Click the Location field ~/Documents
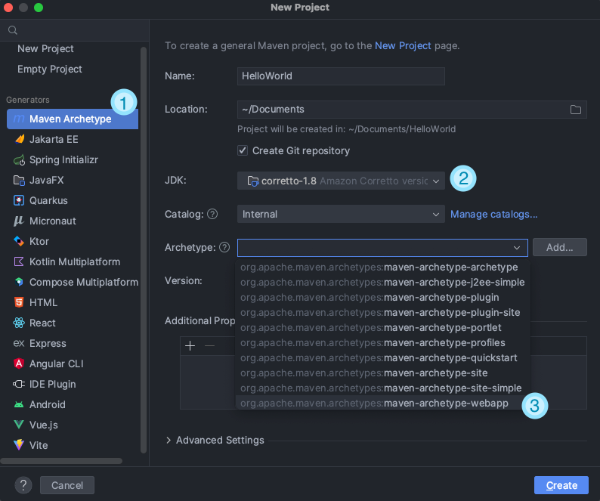The width and height of the screenshot is (600, 501). 412,109
